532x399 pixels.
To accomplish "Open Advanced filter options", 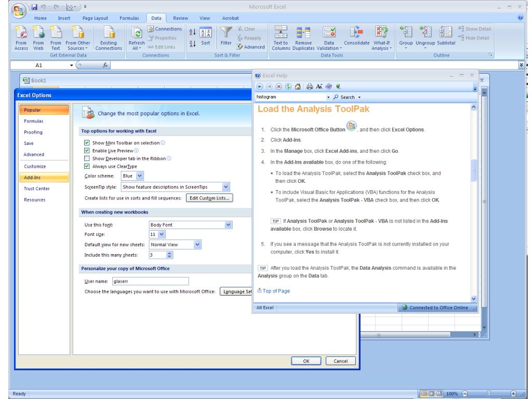I will click(x=251, y=47).
